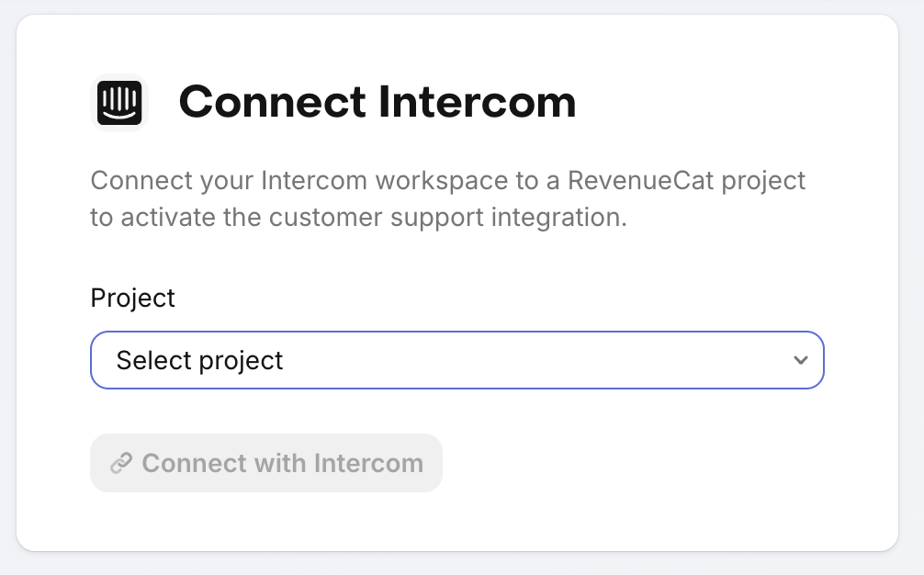Expand the Project dropdown chevron arrow
The height and width of the screenshot is (575, 924).
801,360
